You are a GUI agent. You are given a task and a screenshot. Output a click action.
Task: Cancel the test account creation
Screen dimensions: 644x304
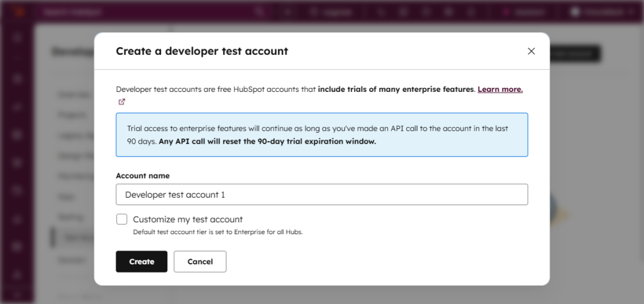(199, 261)
